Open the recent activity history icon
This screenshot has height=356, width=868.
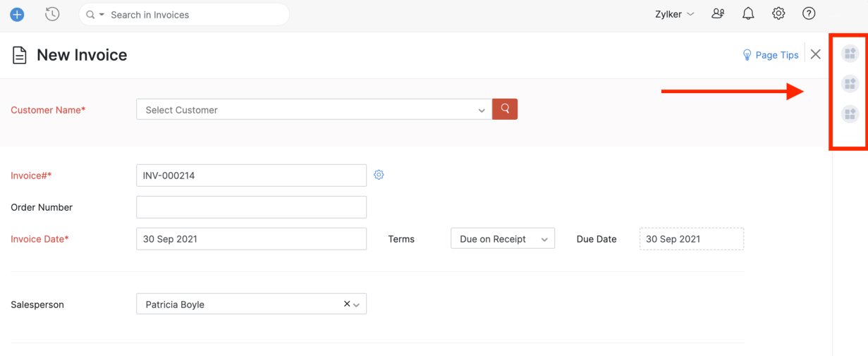tap(52, 14)
